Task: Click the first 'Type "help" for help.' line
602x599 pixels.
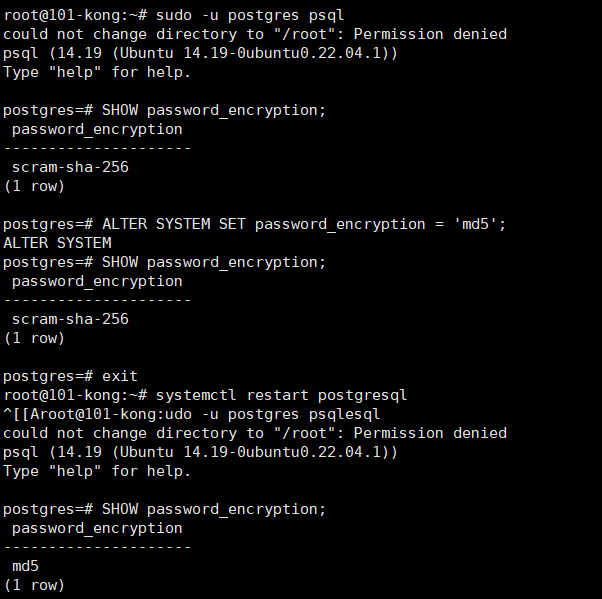Action: pos(96,72)
